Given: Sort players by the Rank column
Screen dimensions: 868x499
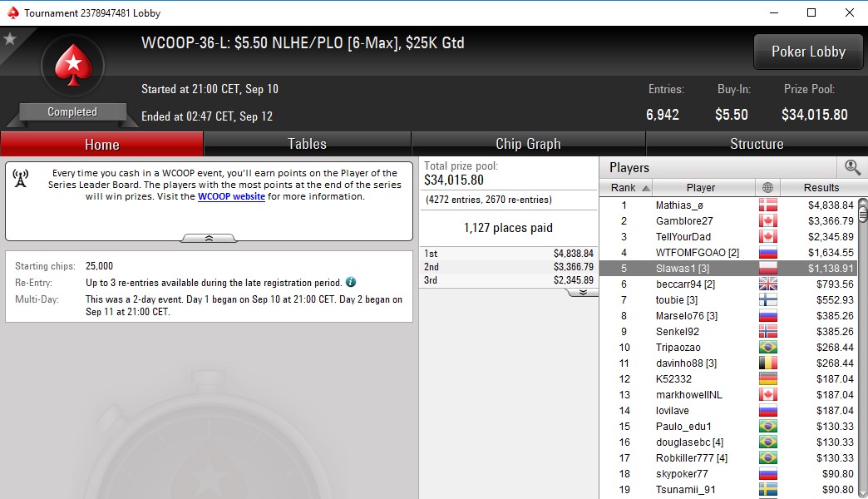Looking at the screenshot, I should (627, 187).
